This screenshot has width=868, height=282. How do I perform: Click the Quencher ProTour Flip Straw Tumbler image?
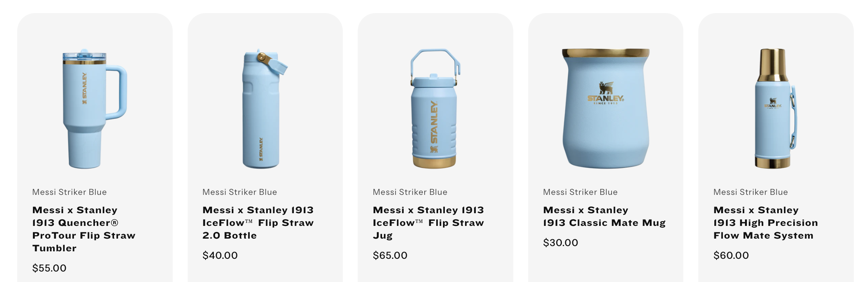pos(95,108)
